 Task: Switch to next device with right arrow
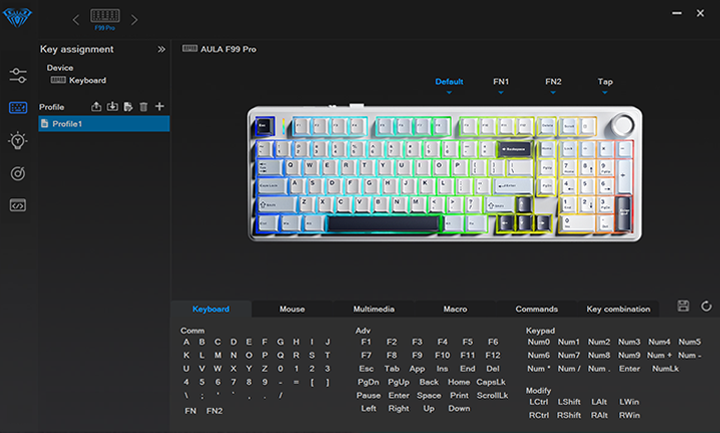135,19
